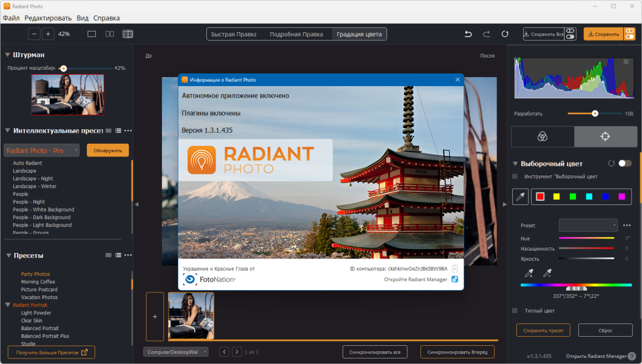Image resolution: width=642 pixels, height=364 pixels.
Task: Click the film strip photo thumbnail
Action: [x=191, y=315]
